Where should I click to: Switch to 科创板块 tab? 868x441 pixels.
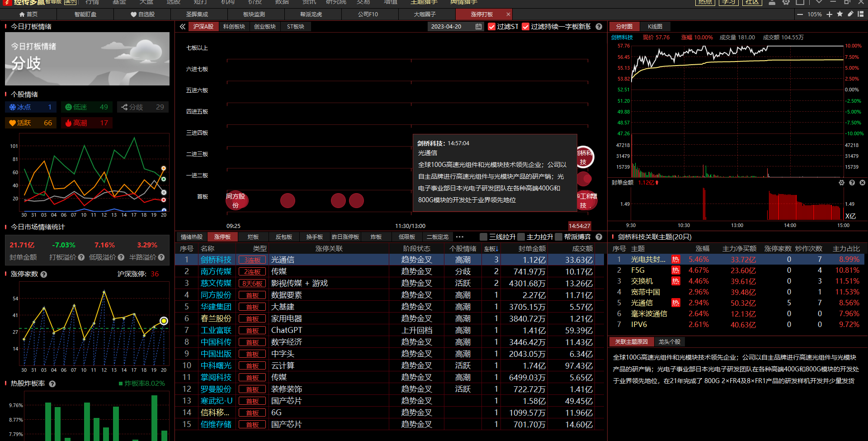234,27
